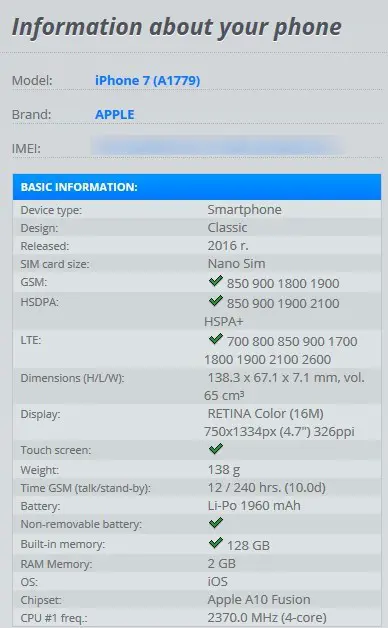The width and height of the screenshot is (388, 628).
Task: Open the iPhone 7 (A1779) model link
Action: point(147,81)
